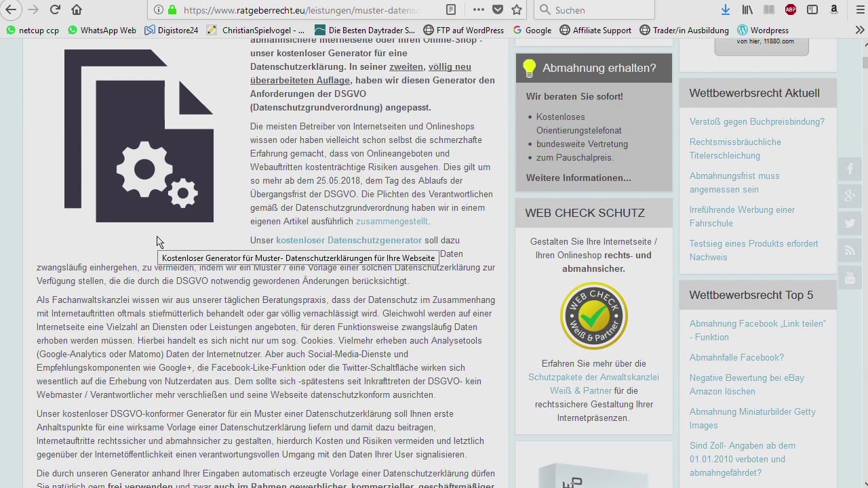Image resolution: width=868 pixels, height=488 pixels.
Task: Click the lightbulb icon beside Abmahnung erhalten
Action: point(529,68)
